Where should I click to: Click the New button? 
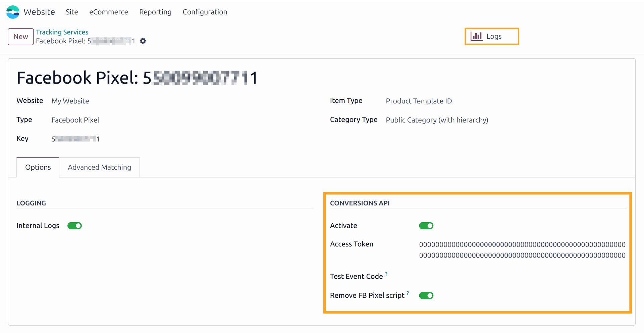pos(21,37)
